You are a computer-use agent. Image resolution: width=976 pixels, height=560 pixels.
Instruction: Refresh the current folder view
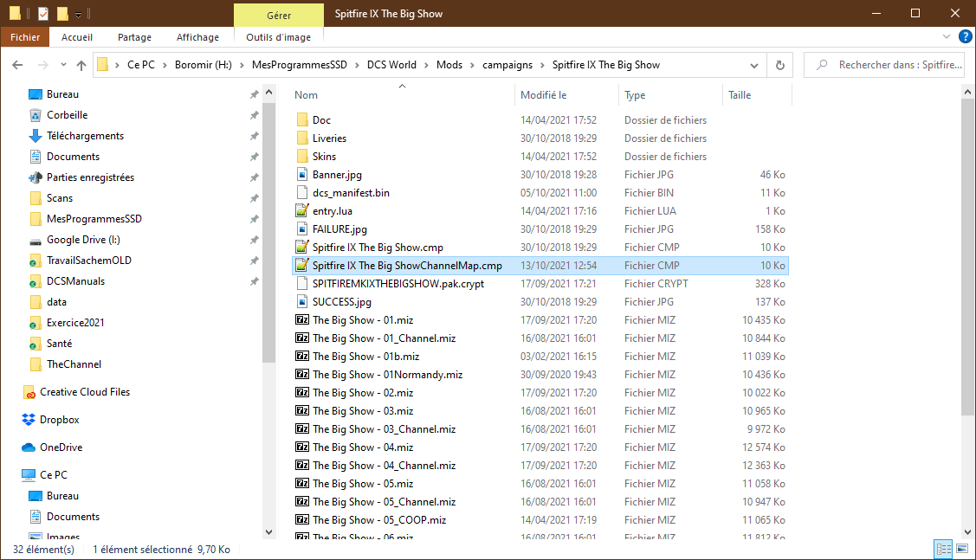780,65
